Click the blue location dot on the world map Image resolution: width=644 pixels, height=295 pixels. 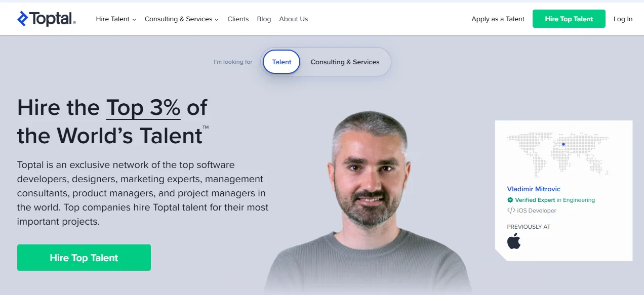point(563,144)
